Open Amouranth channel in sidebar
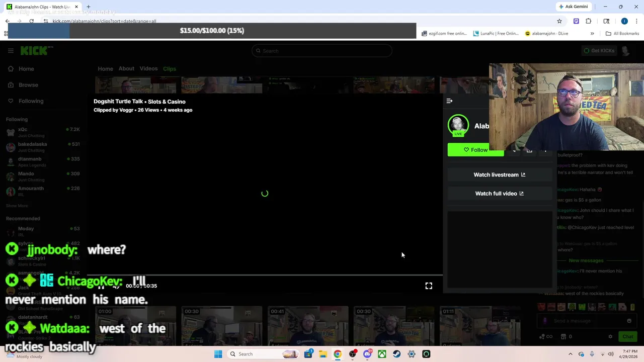The image size is (644, 362). pos(43,191)
